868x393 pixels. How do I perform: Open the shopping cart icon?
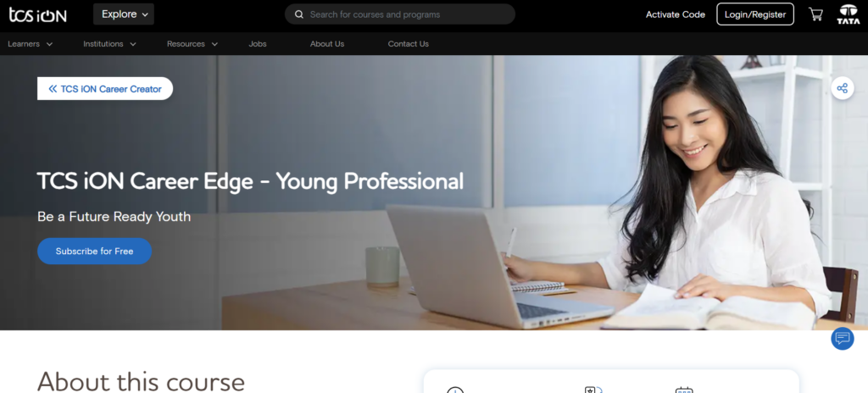[815, 14]
